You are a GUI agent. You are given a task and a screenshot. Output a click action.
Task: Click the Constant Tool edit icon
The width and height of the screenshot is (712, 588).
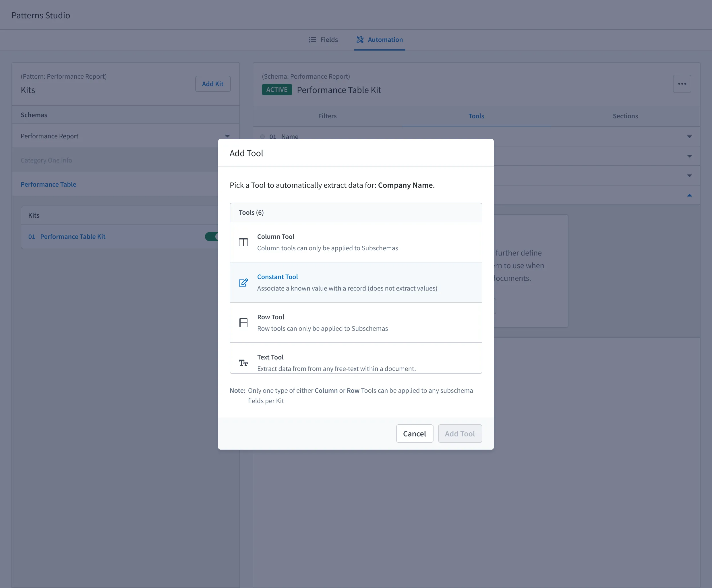coord(243,283)
